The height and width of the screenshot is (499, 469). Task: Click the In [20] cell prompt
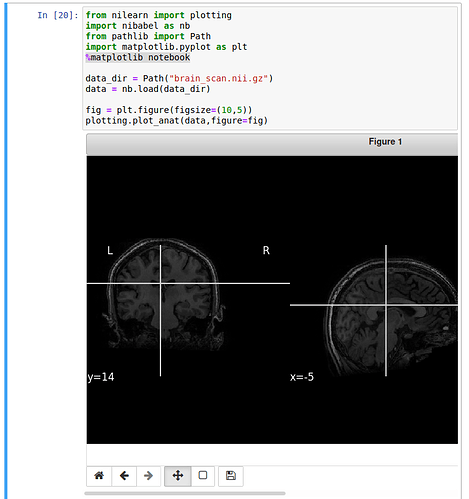tap(58, 15)
